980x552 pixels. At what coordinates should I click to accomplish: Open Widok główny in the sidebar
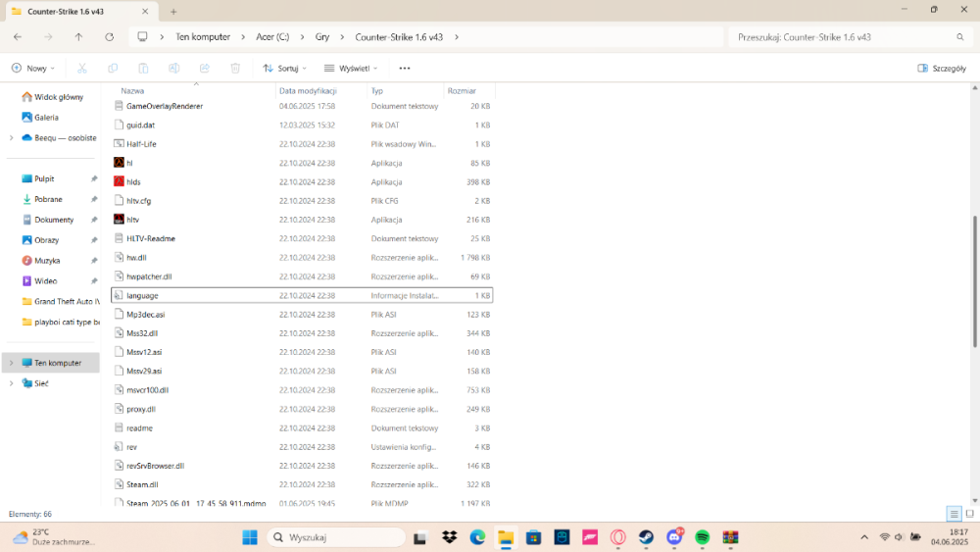pyautogui.click(x=58, y=97)
